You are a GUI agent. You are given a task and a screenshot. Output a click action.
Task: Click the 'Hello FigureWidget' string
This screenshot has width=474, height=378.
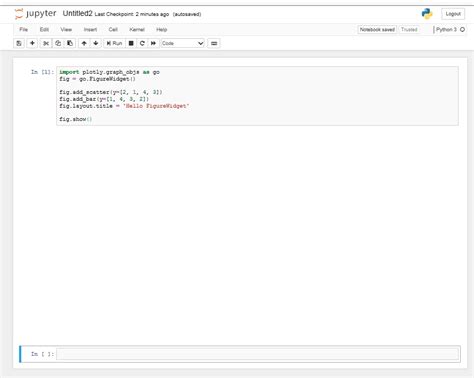[156, 106]
